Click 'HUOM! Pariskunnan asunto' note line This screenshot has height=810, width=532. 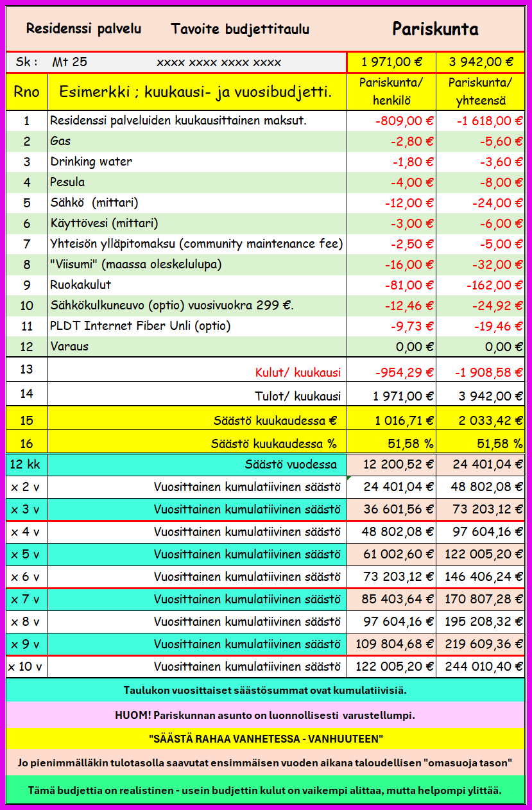click(x=265, y=715)
